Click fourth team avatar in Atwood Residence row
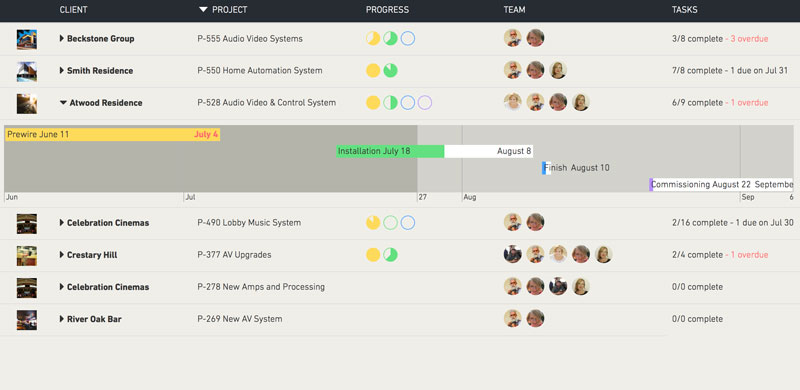Image resolution: width=800 pixels, height=390 pixels. point(580,102)
